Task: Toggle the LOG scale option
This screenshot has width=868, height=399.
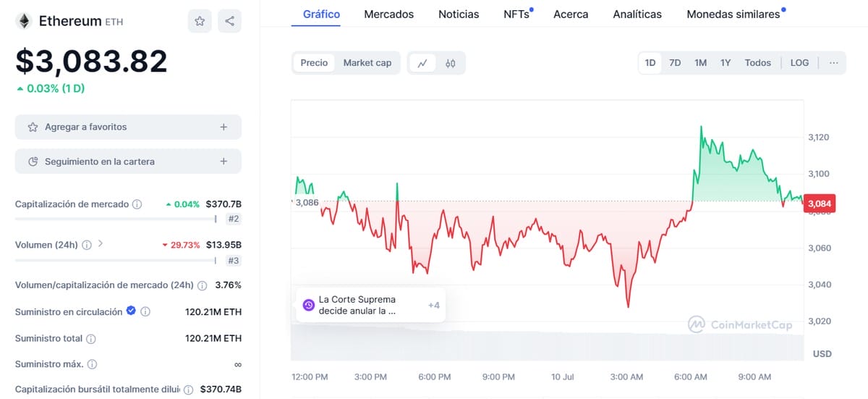Action: (x=799, y=63)
